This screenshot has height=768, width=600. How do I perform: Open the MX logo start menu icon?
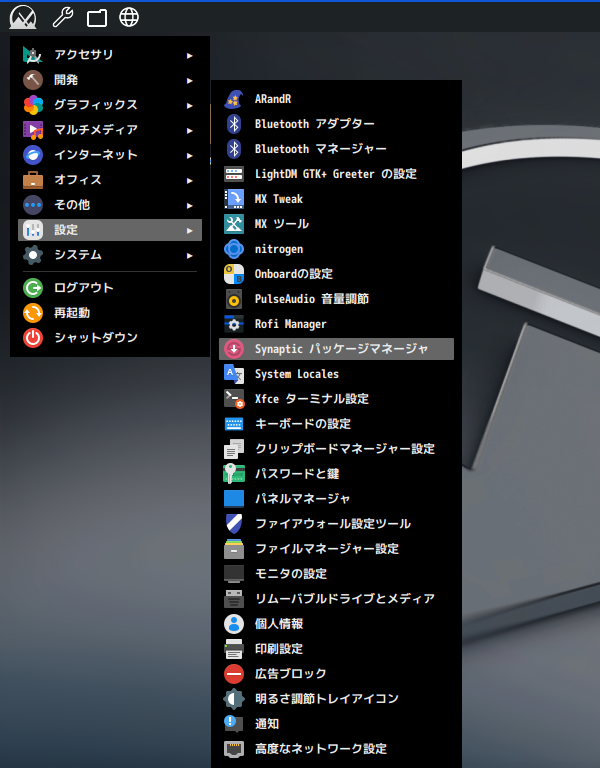point(23,17)
